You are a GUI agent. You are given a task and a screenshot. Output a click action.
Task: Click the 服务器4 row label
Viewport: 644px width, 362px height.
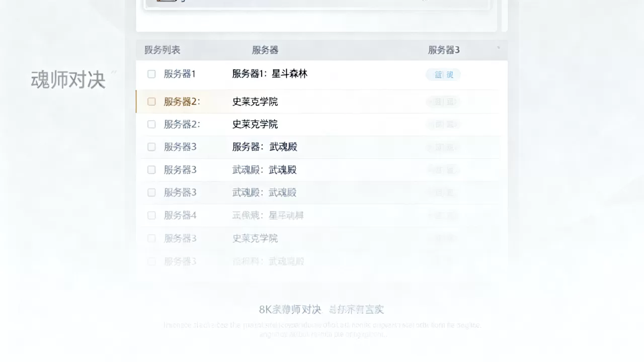tap(180, 215)
